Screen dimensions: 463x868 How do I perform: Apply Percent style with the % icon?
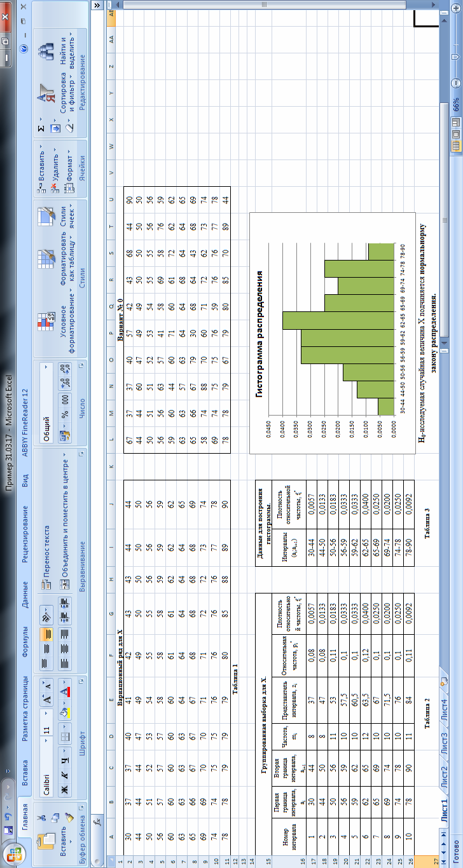coord(65,414)
